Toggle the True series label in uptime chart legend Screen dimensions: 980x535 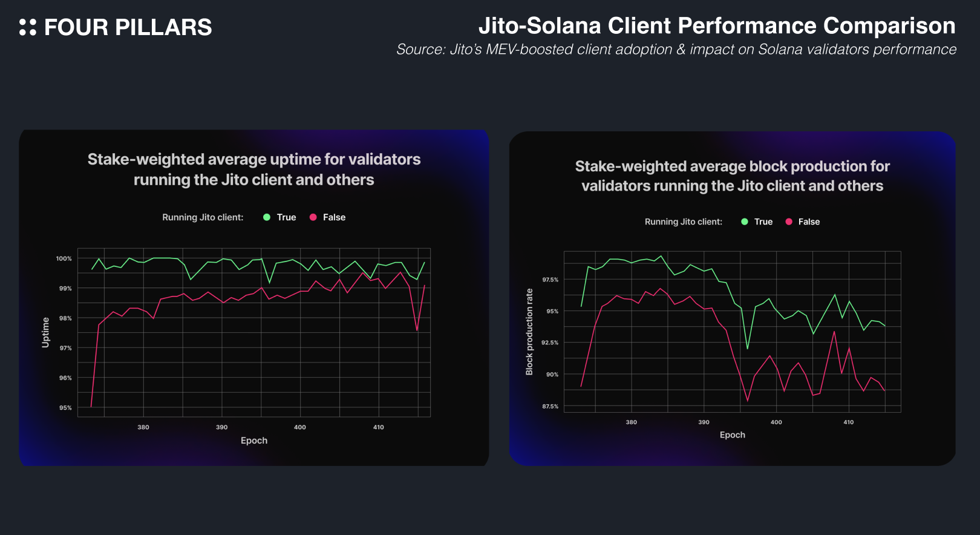click(286, 217)
